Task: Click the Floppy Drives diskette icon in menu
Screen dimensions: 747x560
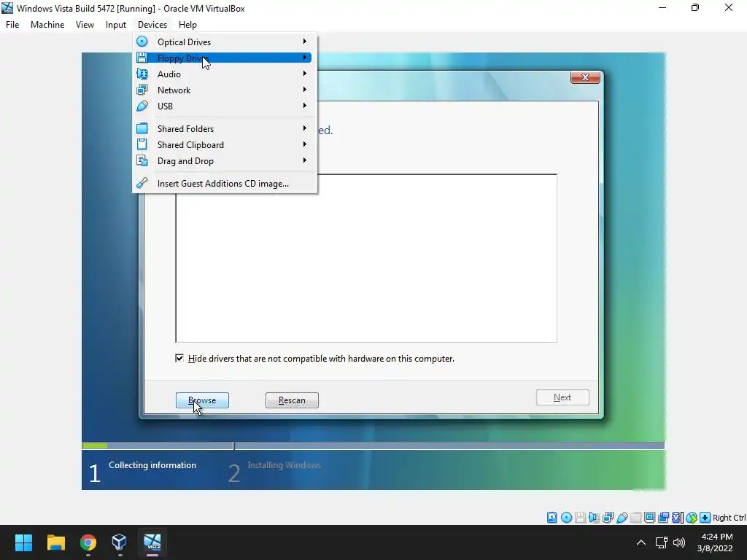Action: click(x=142, y=58)
